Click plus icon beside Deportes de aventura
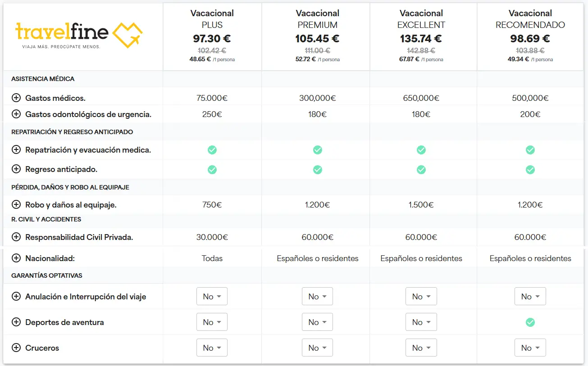Screen dimensions: 588x366 16,322
